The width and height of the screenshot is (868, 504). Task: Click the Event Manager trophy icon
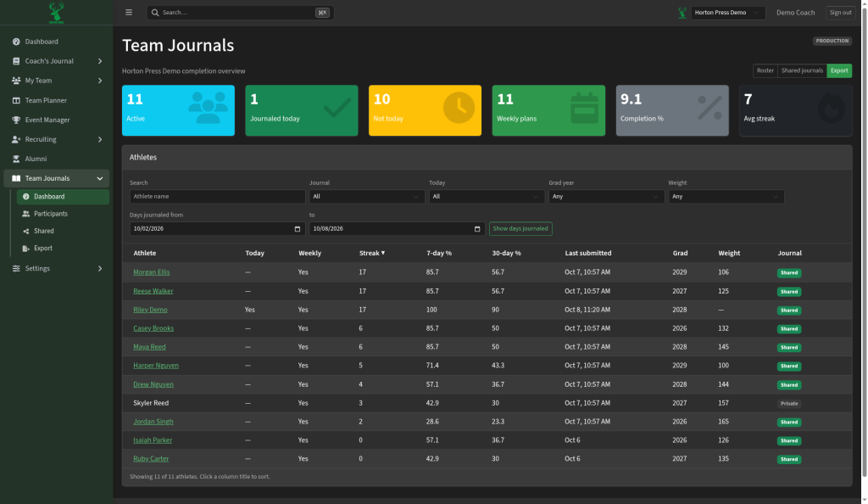[x=16, y=120]
